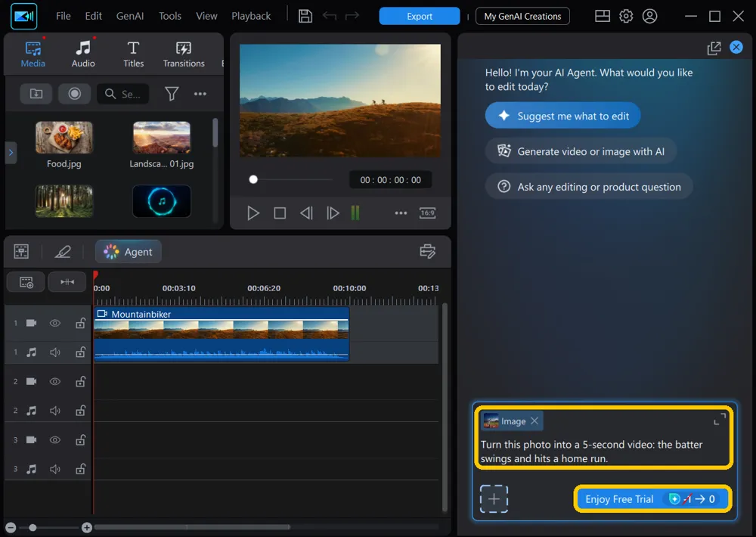Lock audio track 2
Viewport: 756px width, 537px height.
[81, 411]
